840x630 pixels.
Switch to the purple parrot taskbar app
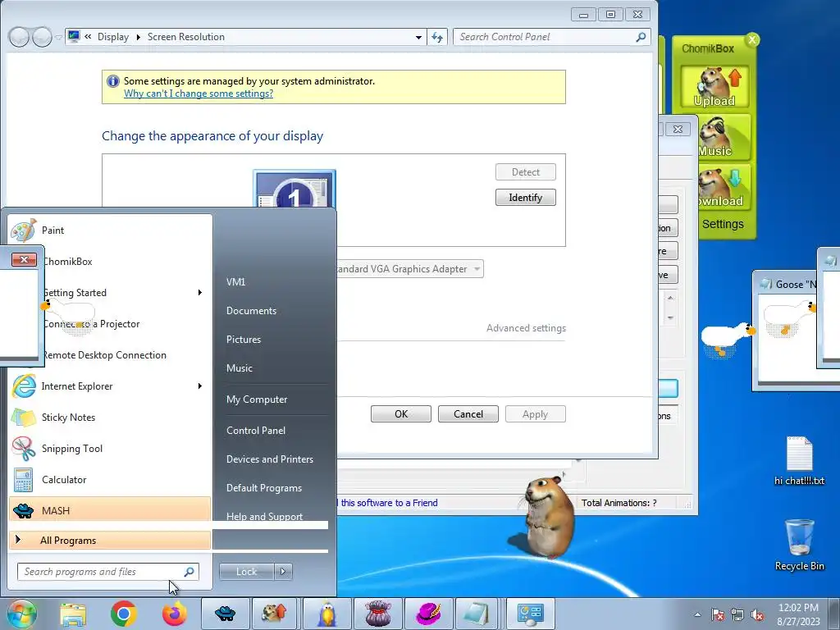click(326, 614)
